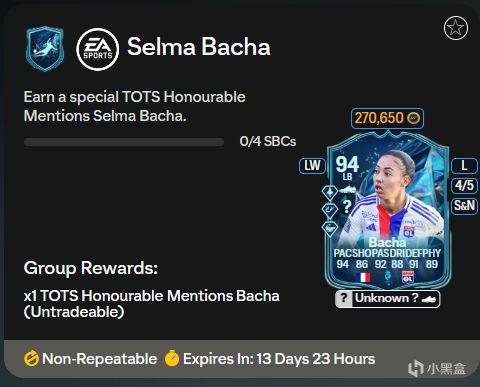This screenshot has width=480, height=387.
Task: Click the gold coin icon beside 270,650
Action: coord(414,118)
